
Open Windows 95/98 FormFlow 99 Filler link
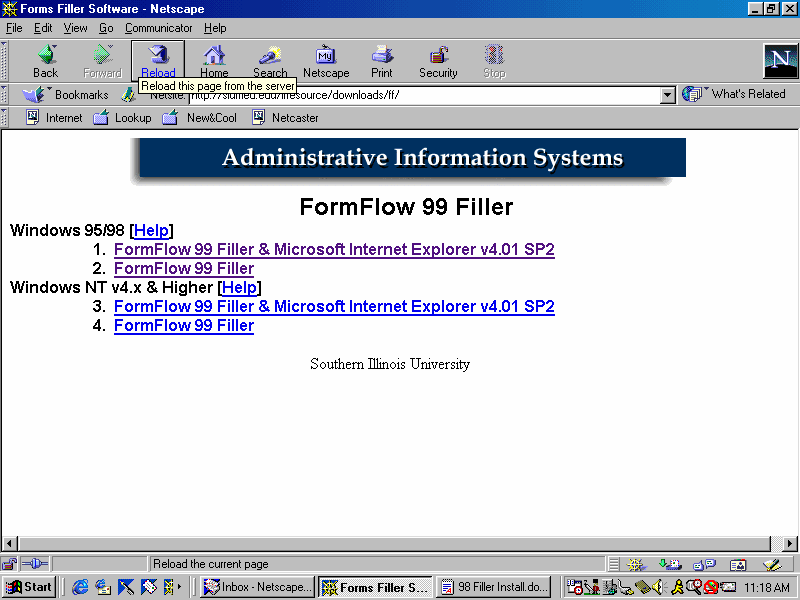(184, 268)
